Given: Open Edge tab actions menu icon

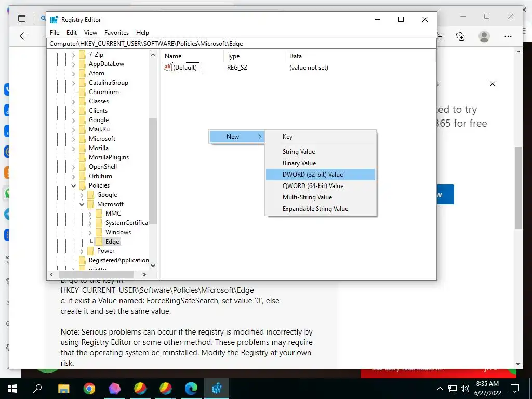Looking at the screenshot, I should tap(22, 18).
